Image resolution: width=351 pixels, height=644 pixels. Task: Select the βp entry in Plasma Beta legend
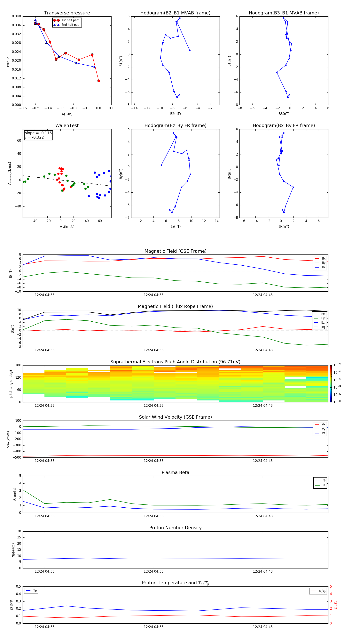point(320,480)
